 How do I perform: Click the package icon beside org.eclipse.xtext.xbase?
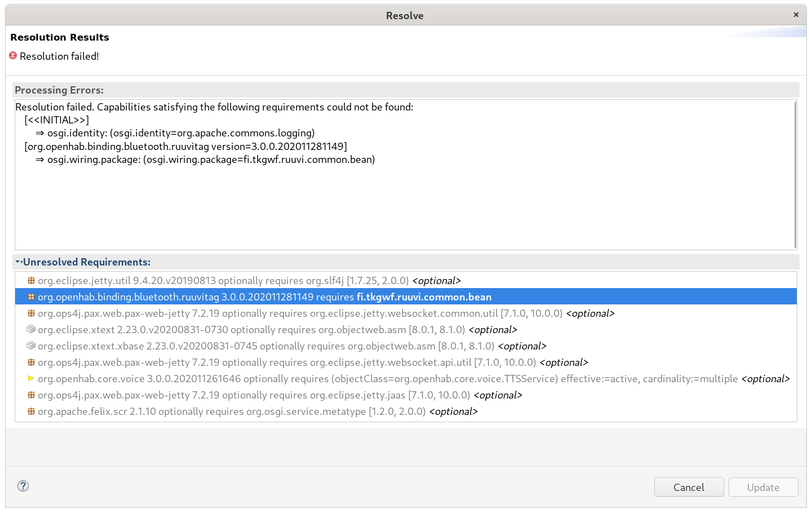(x=31, y=346)
